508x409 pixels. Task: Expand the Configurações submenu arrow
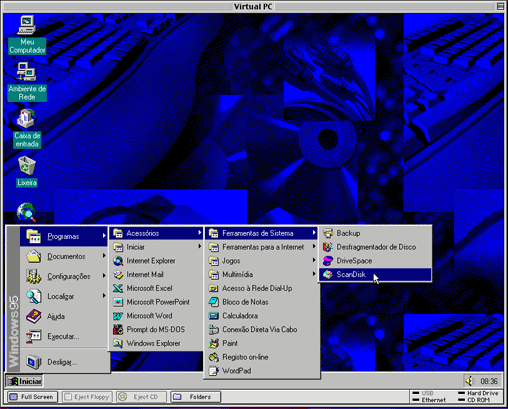[x=104, y=276]
